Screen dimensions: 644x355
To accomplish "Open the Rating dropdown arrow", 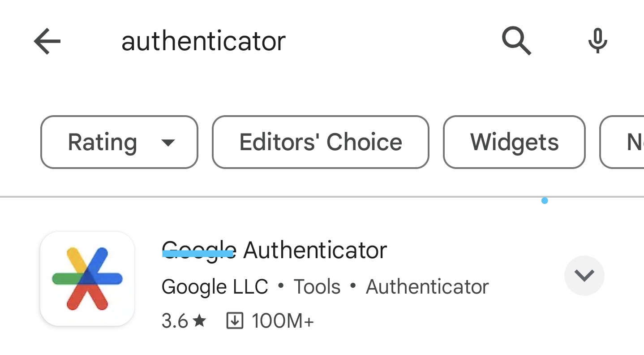I will click(167, 143).
